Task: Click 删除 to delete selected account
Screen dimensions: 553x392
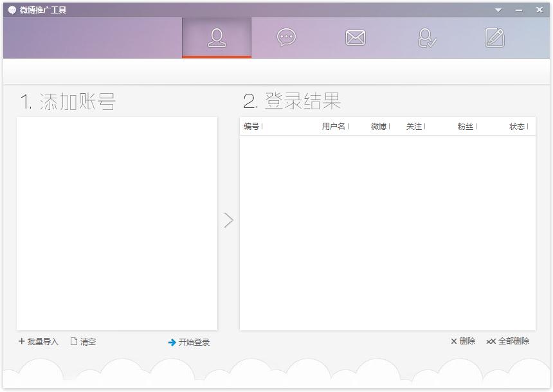Action: (463, 341)
